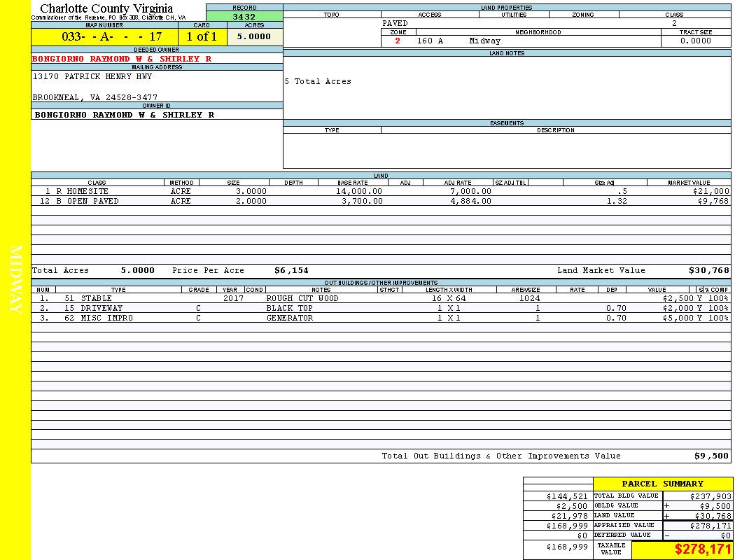Click the Owner ID name field
The image size is (735, 560).
tap(125, 114)
